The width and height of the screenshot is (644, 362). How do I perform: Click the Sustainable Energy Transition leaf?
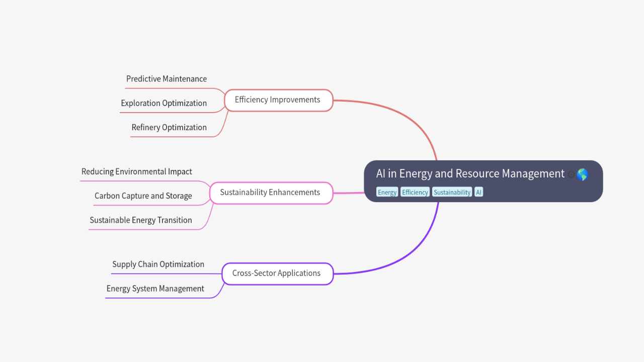[141, 220]
